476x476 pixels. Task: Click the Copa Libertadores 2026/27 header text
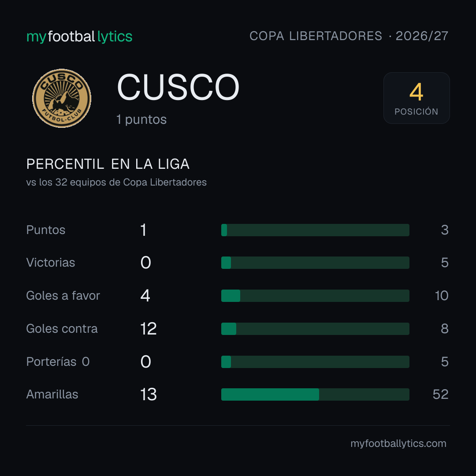(349, 36)
